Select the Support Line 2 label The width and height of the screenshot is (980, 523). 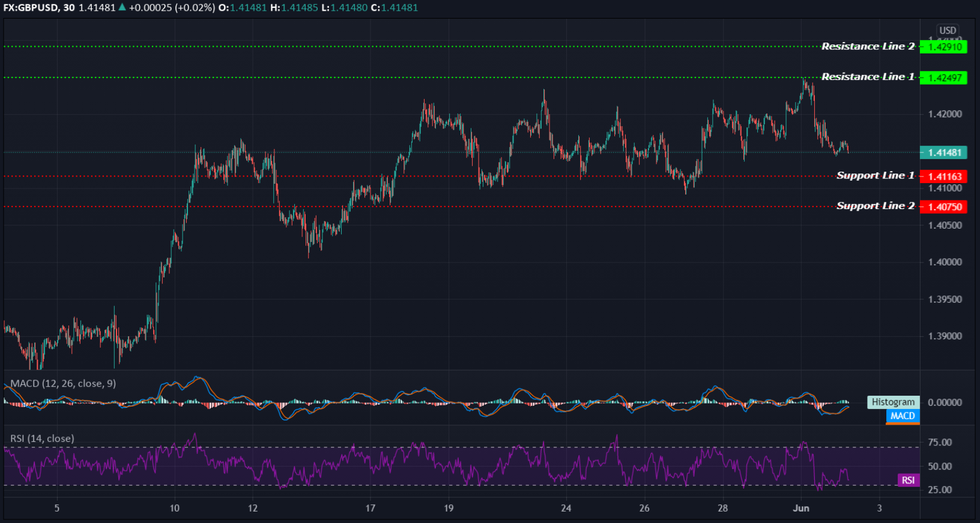pos(876,206)
